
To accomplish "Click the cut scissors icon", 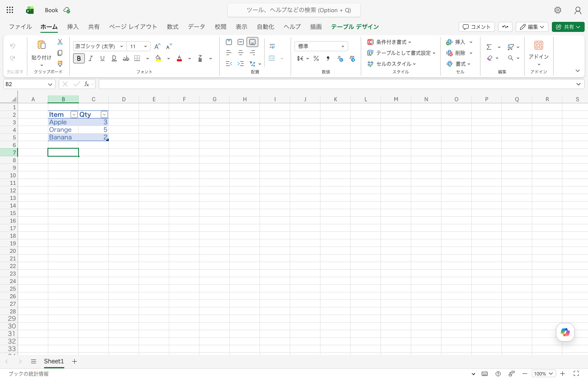I will click(x=60, y=42).
